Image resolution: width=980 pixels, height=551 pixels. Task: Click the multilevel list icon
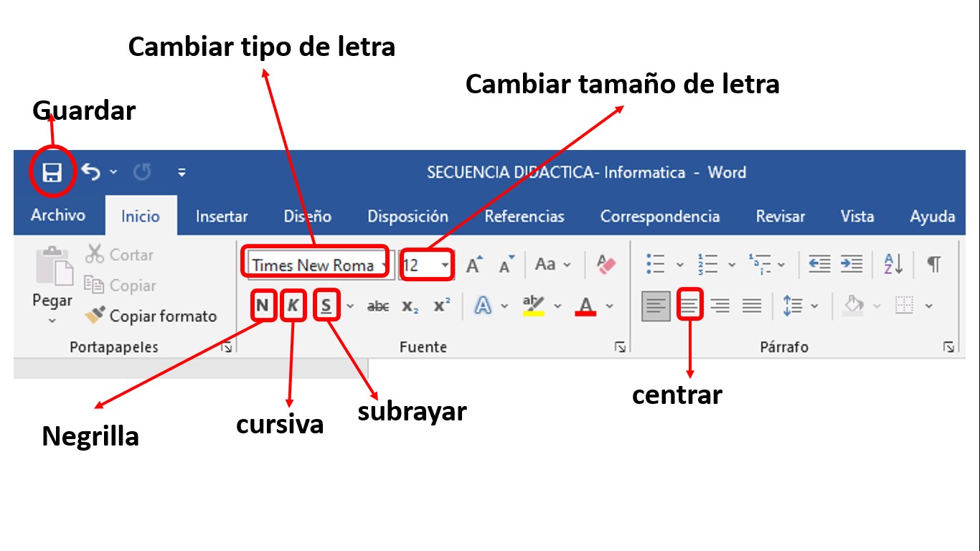pyautogui.click(x=759, y=265)
